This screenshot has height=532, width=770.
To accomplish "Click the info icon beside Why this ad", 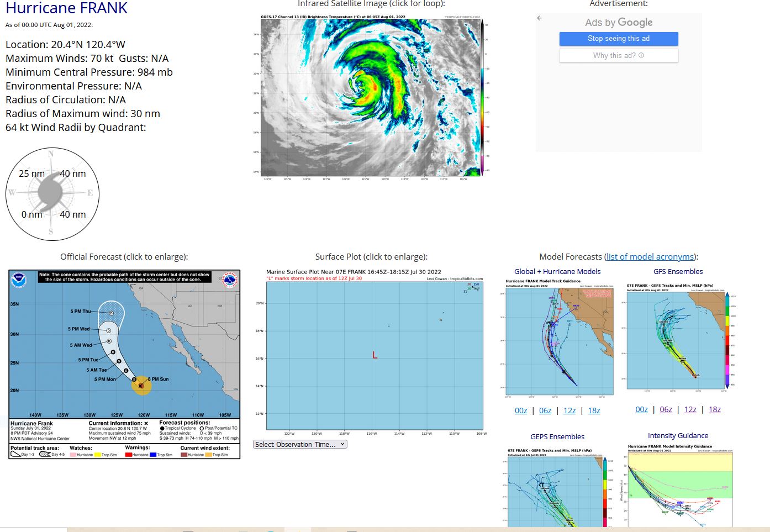I will pyautogui.click(x=641, y=55).
